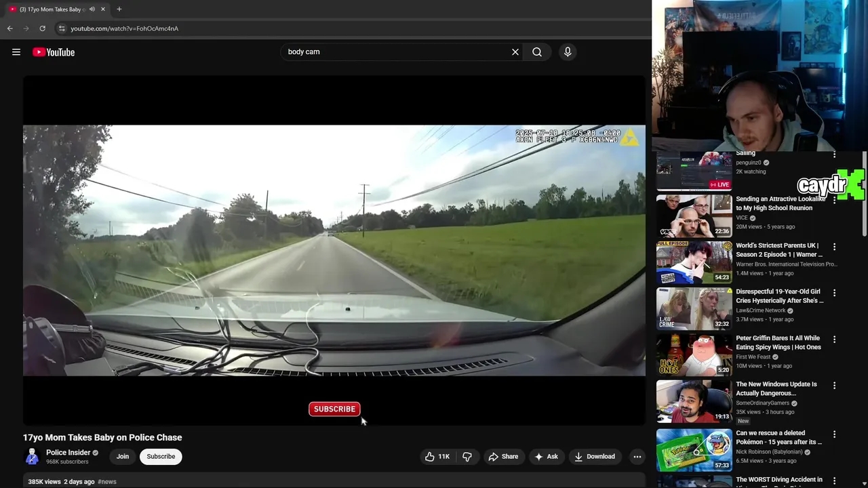
Task: Open the Law&Crime 32:32 video thumbnail
Action: tap(694, 308)
